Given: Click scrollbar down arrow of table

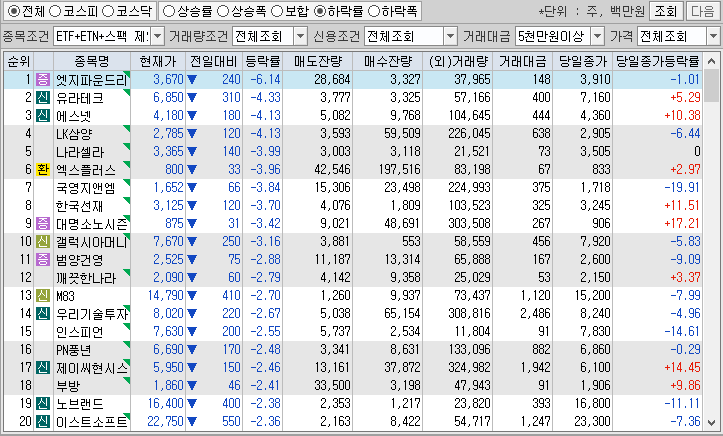Looking at the screenshot, I should pyautogui.click(x=712, y=422).
